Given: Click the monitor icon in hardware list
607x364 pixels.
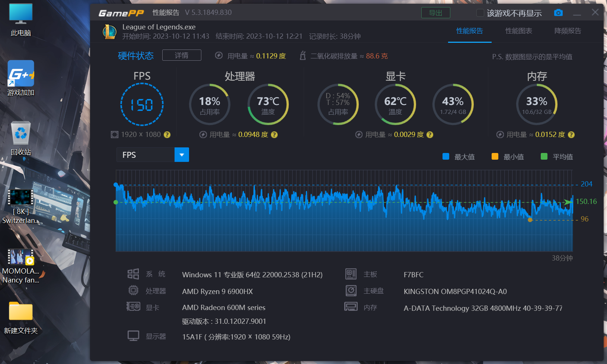Looking at the screenshot, I should pos(133,336).
